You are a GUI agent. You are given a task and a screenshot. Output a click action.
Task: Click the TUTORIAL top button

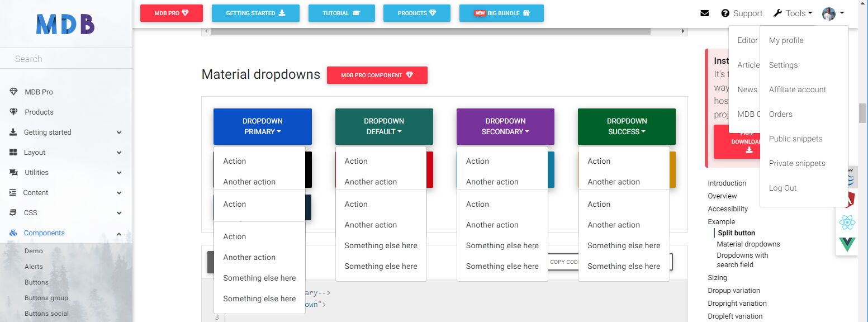point(341,13)
